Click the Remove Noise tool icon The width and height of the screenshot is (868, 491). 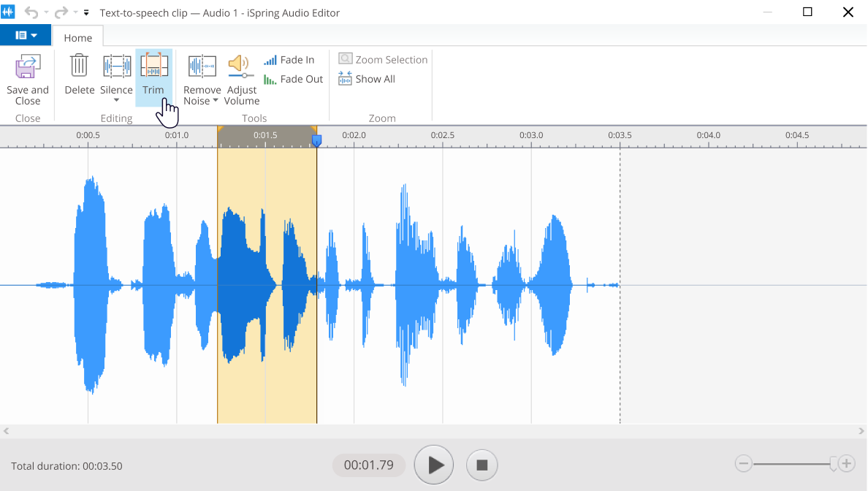point(201,67)
